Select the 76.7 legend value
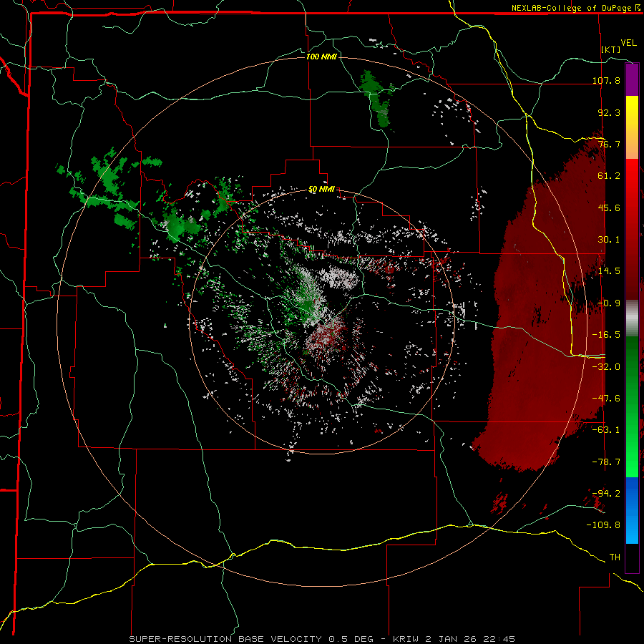 click(x=609, y=144)
